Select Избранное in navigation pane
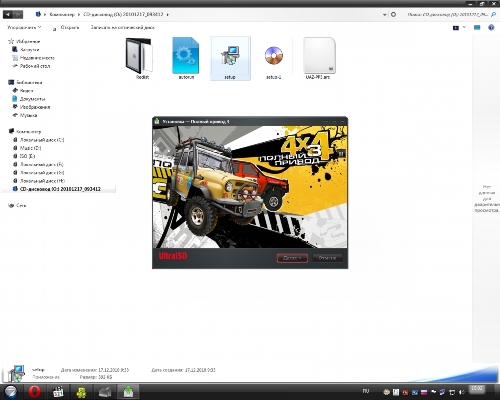The height and width of the screenshot is (400, 500). (x=28, y=41)
